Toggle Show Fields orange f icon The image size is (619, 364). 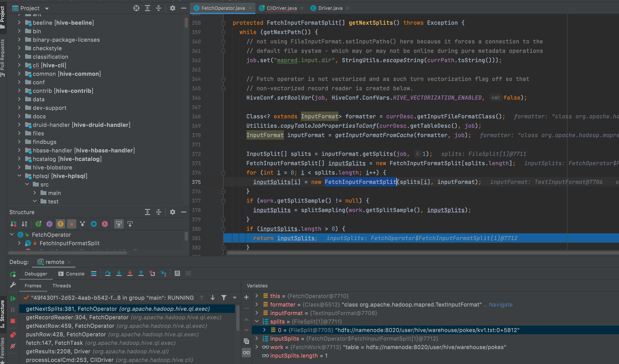tap(60, 224)
